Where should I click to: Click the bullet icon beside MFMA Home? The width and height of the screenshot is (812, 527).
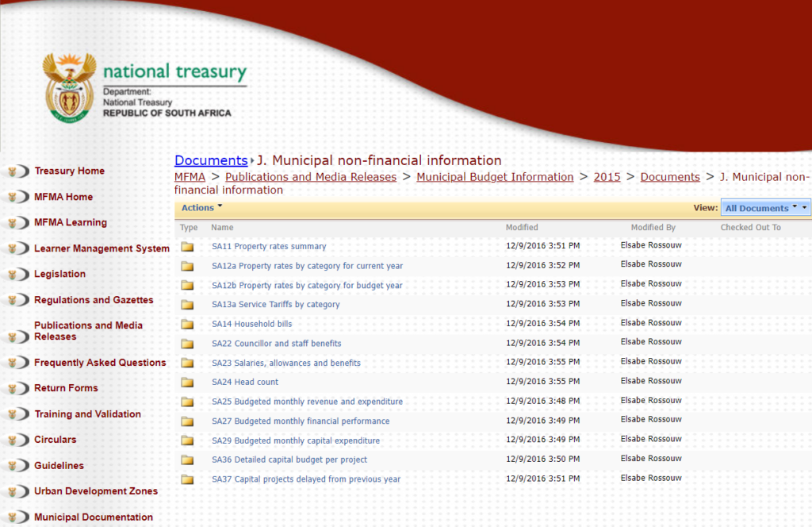(17, 197)
